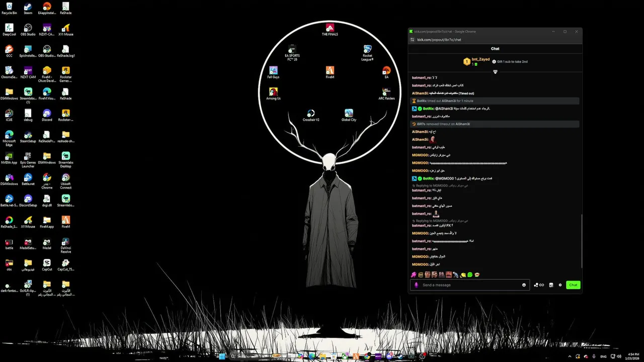Open the Windows Start menu
644x362 pixels.
[x=222, y=356]
